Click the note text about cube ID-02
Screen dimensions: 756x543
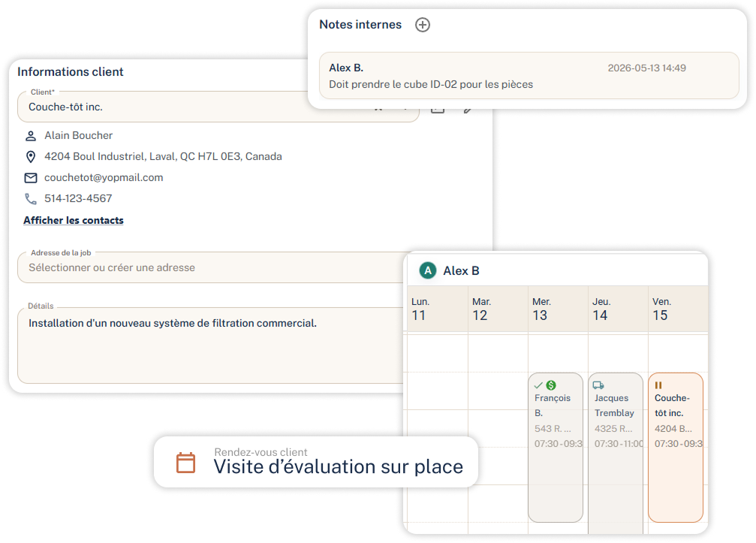click(431, 84)
